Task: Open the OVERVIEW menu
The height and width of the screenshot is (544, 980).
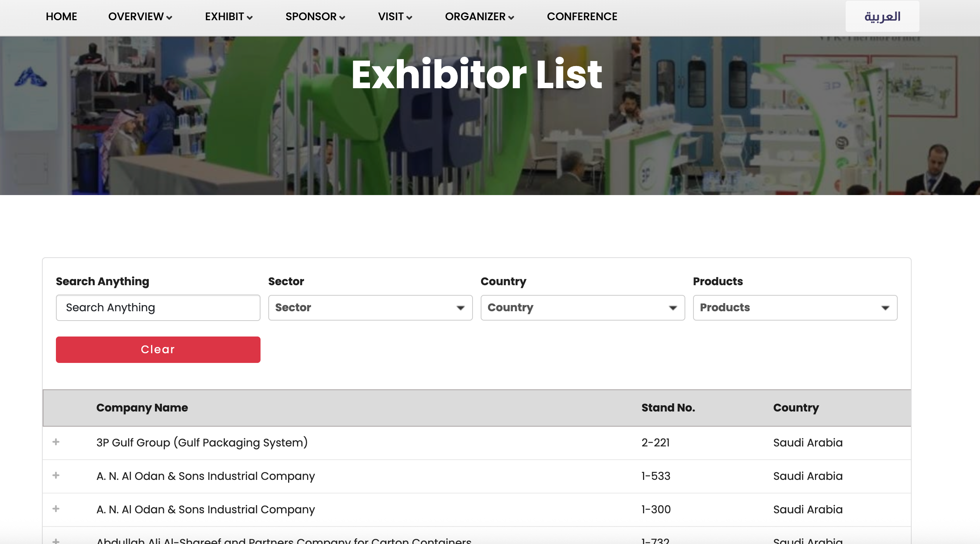Action: coord(140,17)
